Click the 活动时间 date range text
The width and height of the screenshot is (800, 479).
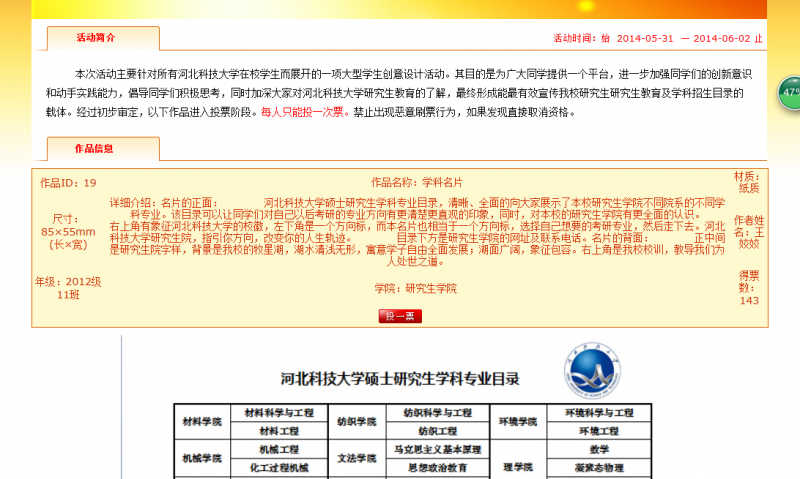(x=658, y=38)
